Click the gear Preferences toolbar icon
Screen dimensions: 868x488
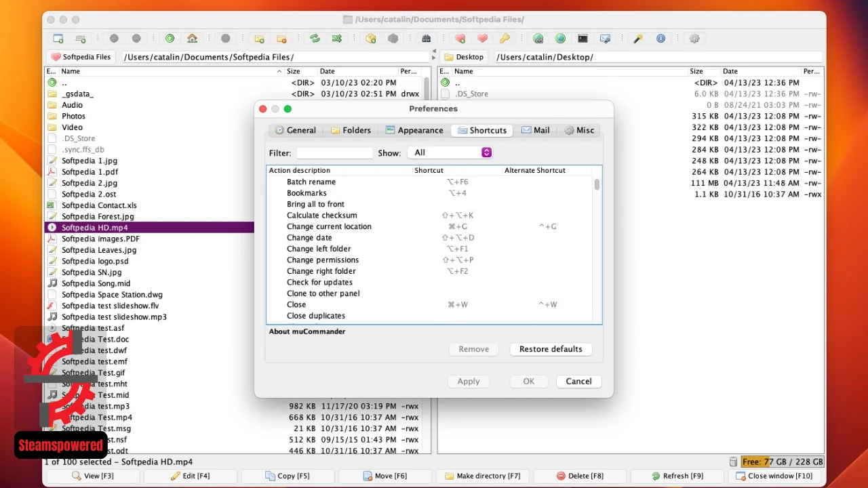click(x=694, y=39)
